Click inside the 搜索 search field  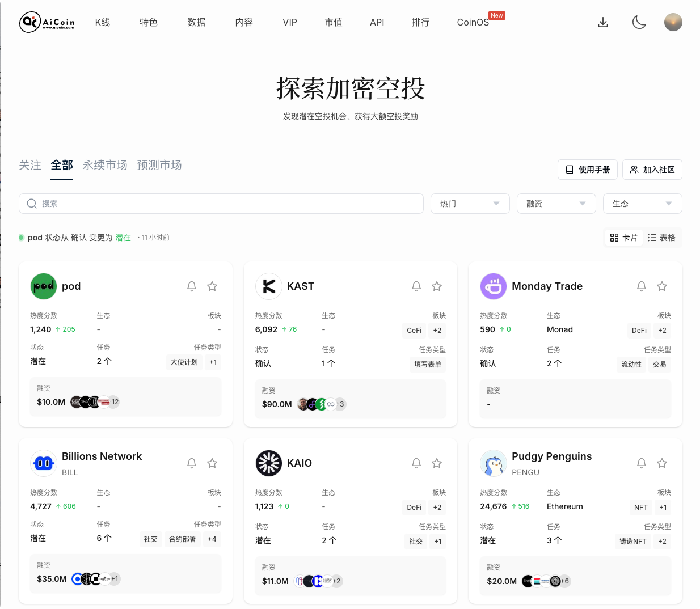click(x=221, y=204)
